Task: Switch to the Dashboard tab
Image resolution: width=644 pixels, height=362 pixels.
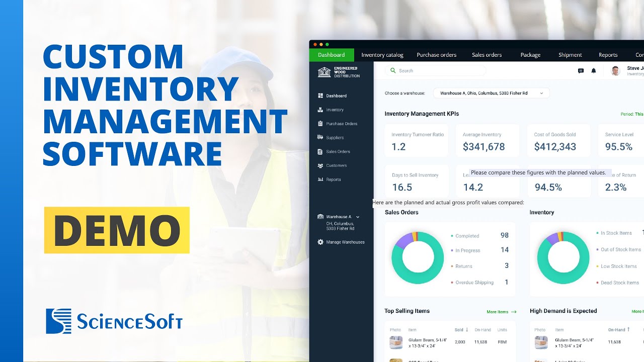Action: click(x=332, y=55)
